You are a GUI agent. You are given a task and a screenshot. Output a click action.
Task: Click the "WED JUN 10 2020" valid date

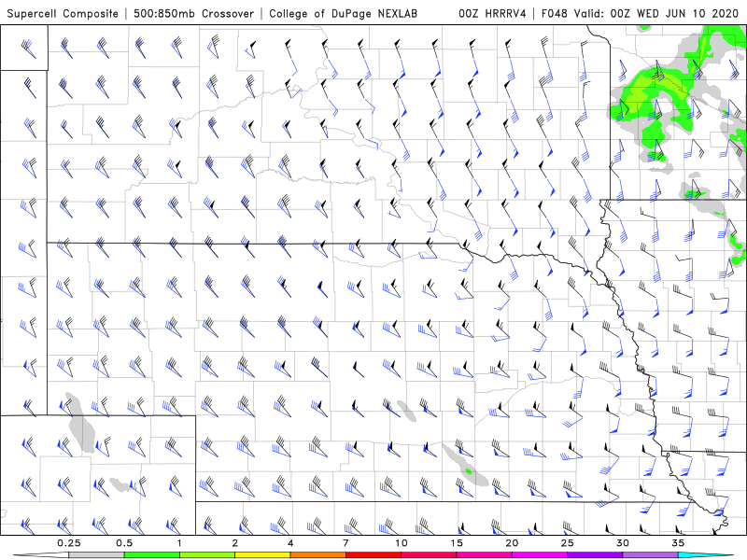(x=689, y=13)
